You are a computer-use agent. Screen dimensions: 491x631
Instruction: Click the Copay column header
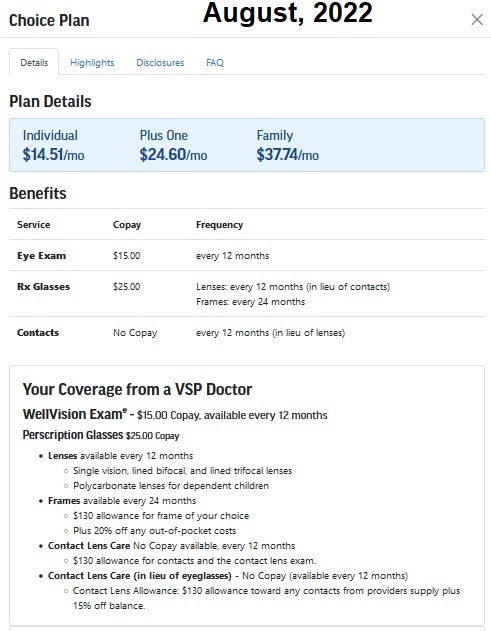point(127,225)
